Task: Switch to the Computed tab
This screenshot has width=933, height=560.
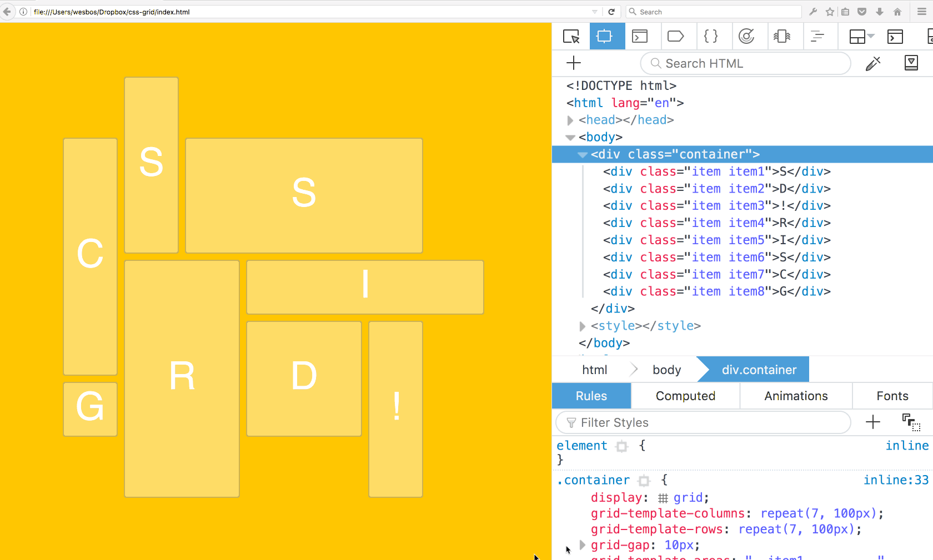Action: (x=685, y=396)
